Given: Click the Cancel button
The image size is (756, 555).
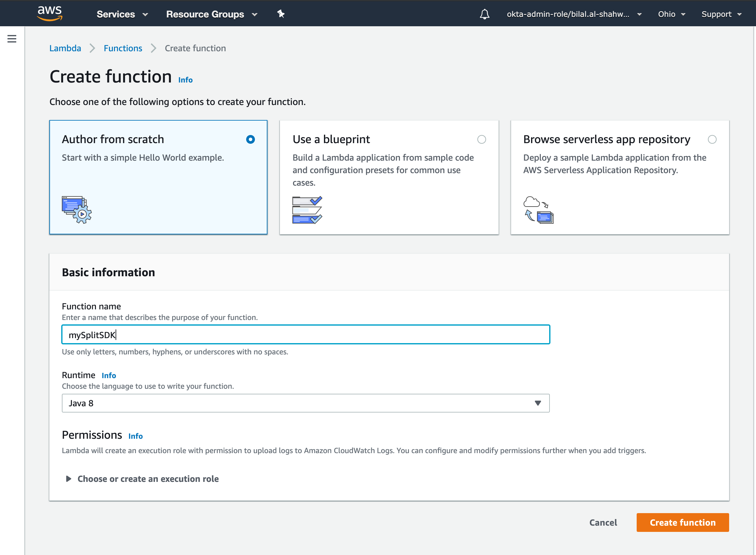Looking at the screenshot, I should pyautogui.click(x=603, y=522).
